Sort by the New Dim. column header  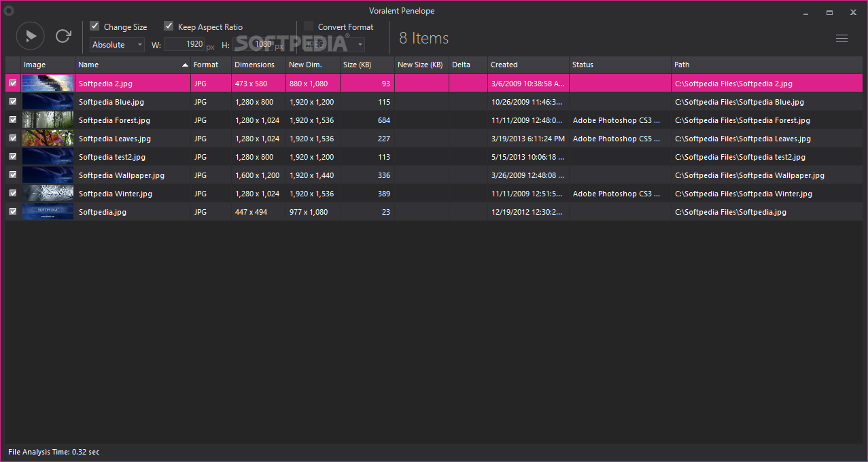(x=313, y=65)
